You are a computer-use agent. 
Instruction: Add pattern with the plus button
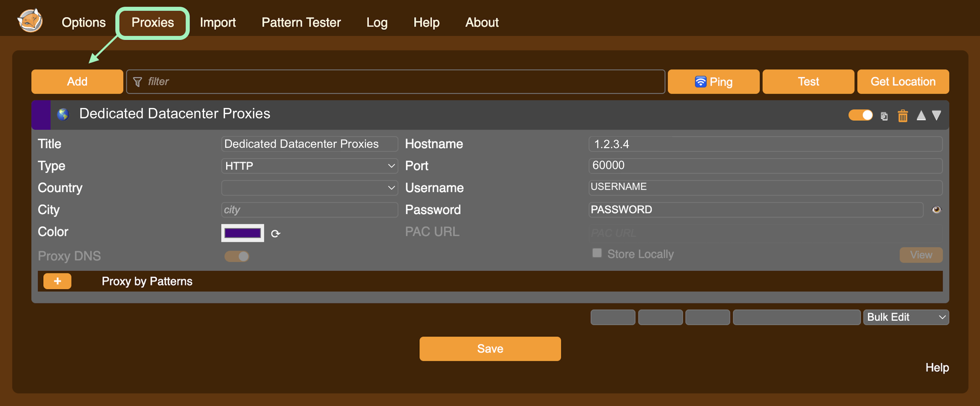(x=57, y=281)
